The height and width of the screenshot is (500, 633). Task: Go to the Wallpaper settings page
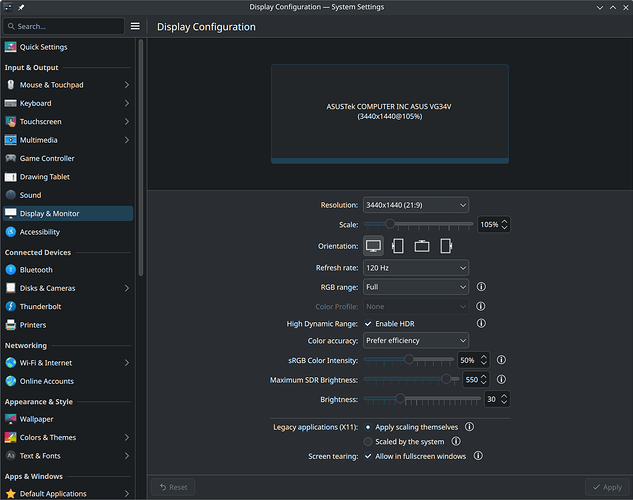(x=36, y=419)
